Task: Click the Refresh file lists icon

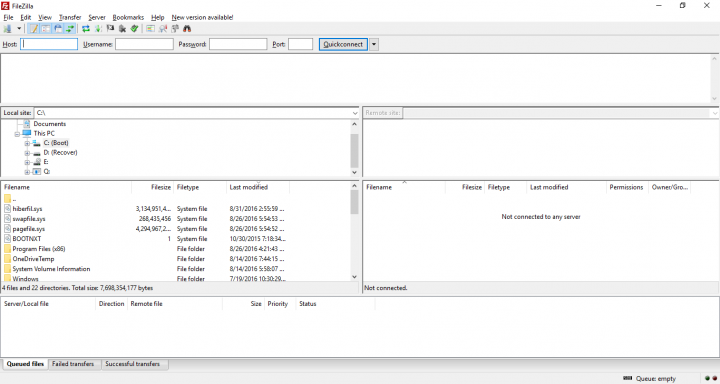Action: 86,28
